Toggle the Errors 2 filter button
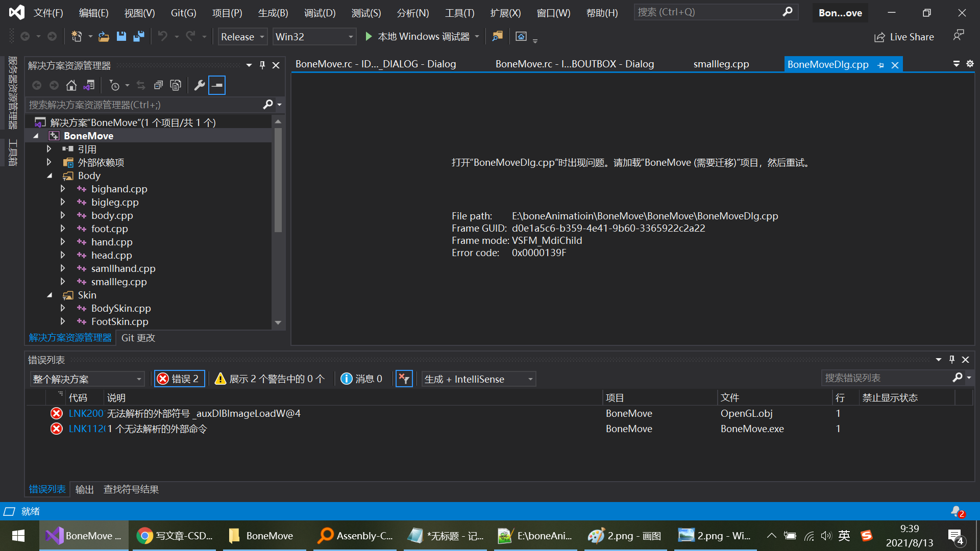The width and height of the screenshot is (980, 551). point(179,379)
